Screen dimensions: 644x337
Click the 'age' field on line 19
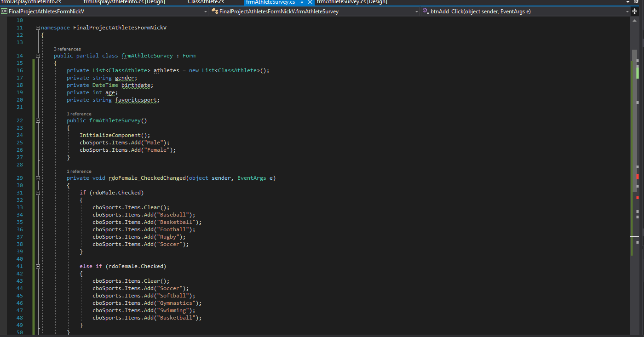click(x=110, y=93)
